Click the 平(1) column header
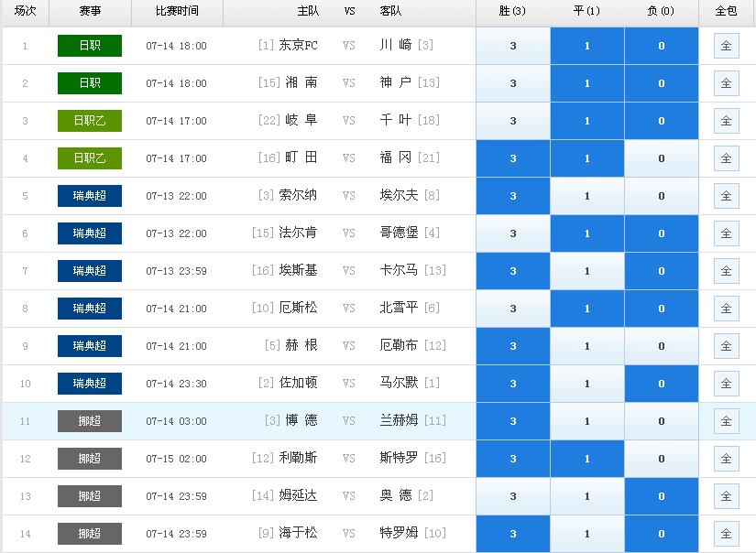 (x=586, y=11)
